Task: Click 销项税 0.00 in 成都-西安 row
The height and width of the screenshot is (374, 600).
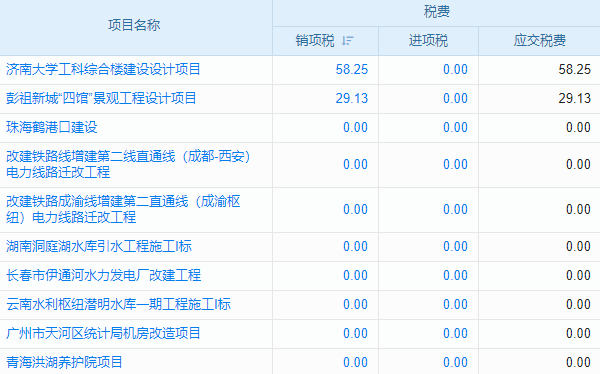Action: pyautogui.click(x=355, y=165)
